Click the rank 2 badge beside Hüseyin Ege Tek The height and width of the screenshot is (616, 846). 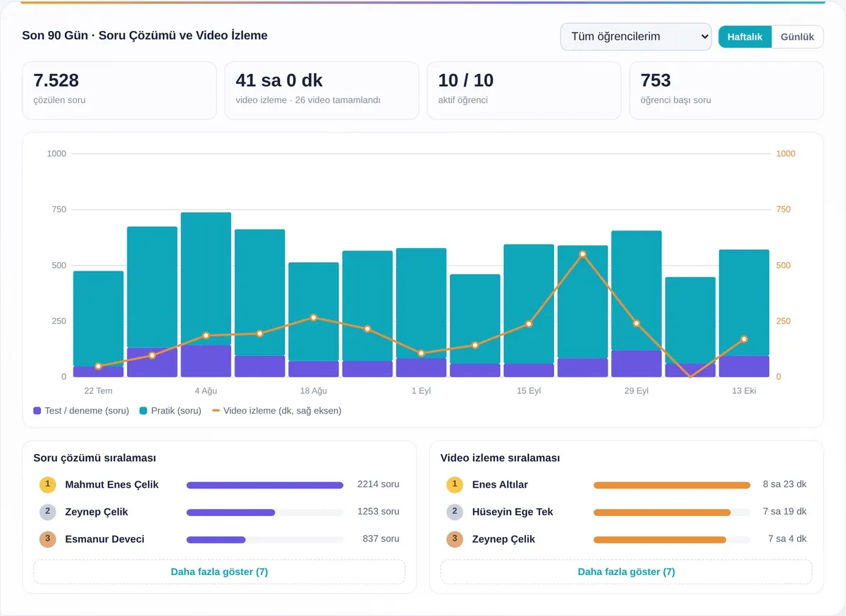(455, 512)
